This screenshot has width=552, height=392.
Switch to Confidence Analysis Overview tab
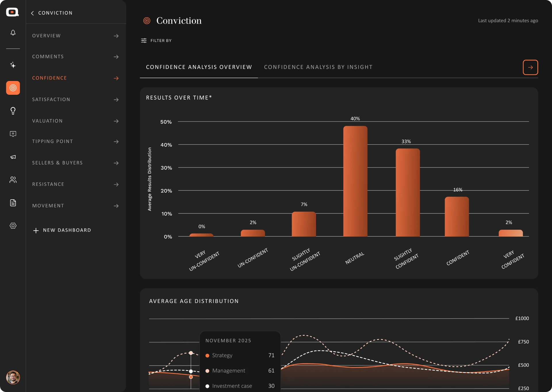click(199, 67)
